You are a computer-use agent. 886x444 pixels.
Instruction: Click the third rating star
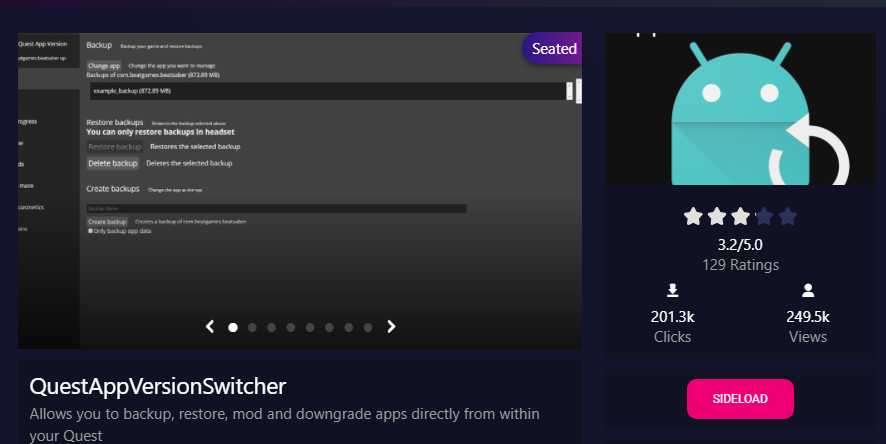741,216
